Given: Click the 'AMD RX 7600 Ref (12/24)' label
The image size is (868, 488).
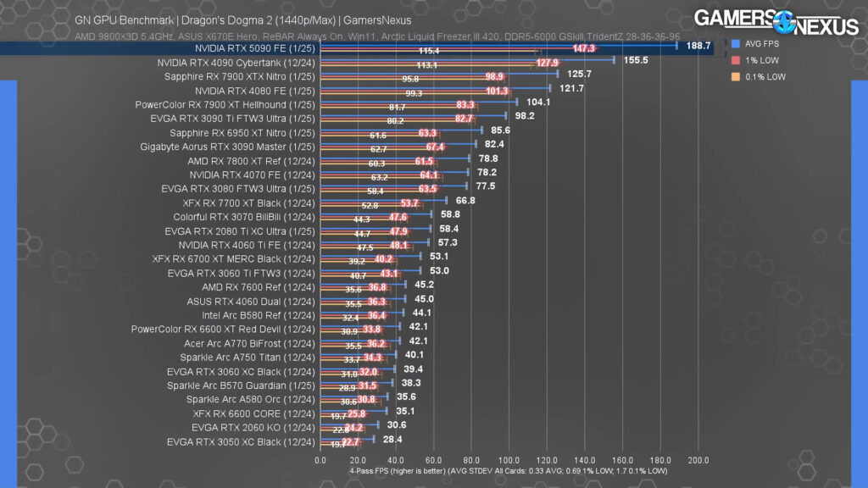Looking at the screenshot, I should tap(259, 288).
